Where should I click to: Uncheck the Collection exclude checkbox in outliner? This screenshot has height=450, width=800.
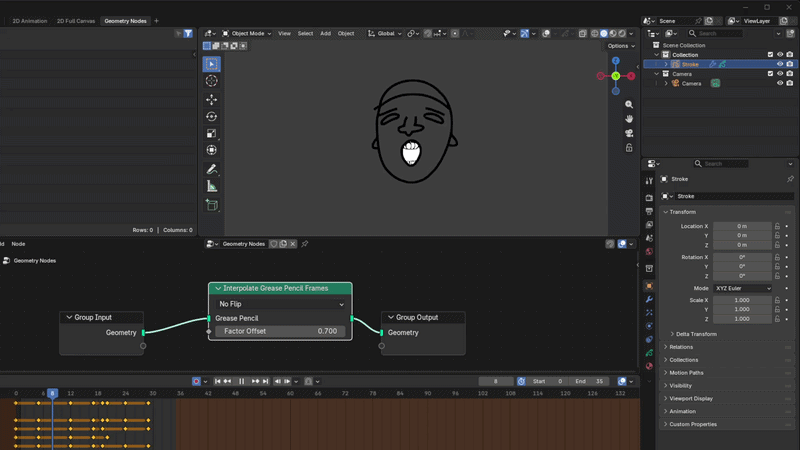click(770, 55)
